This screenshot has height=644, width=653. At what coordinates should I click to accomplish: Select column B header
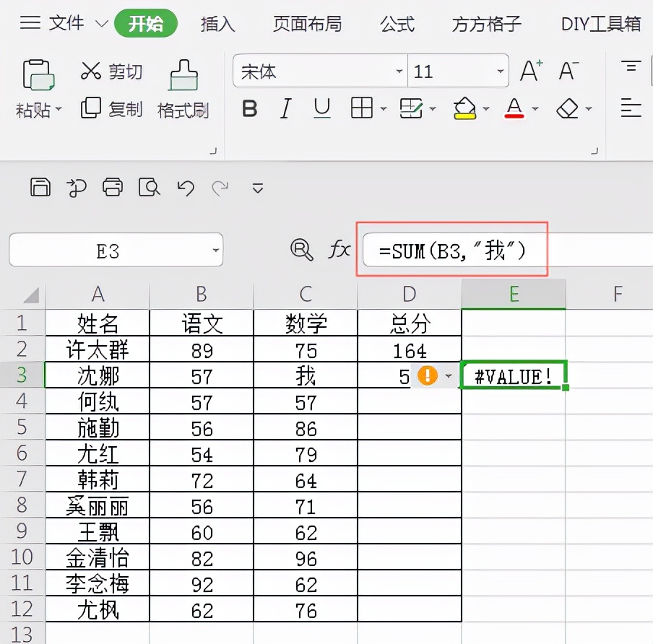click(202, 294)
